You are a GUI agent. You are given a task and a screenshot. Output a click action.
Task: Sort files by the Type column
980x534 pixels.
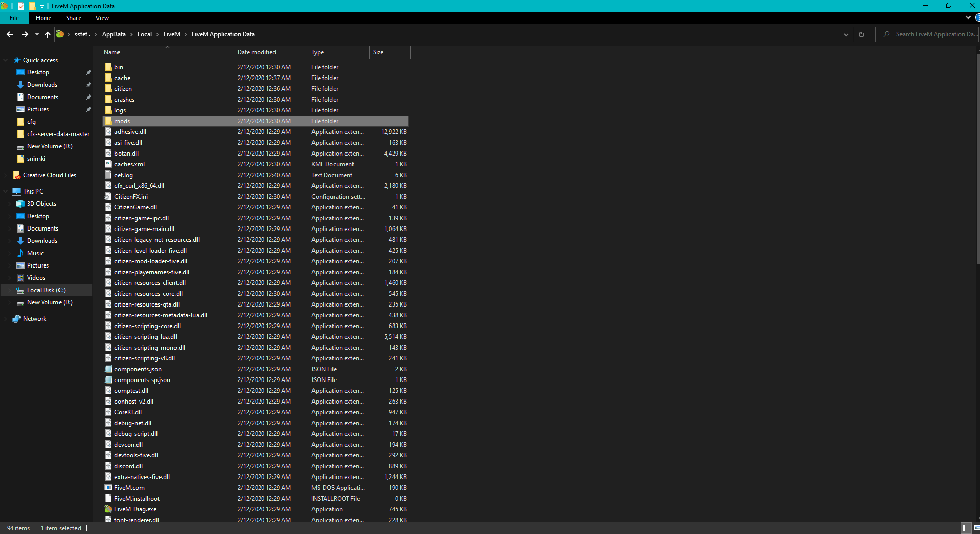[339, 52]
